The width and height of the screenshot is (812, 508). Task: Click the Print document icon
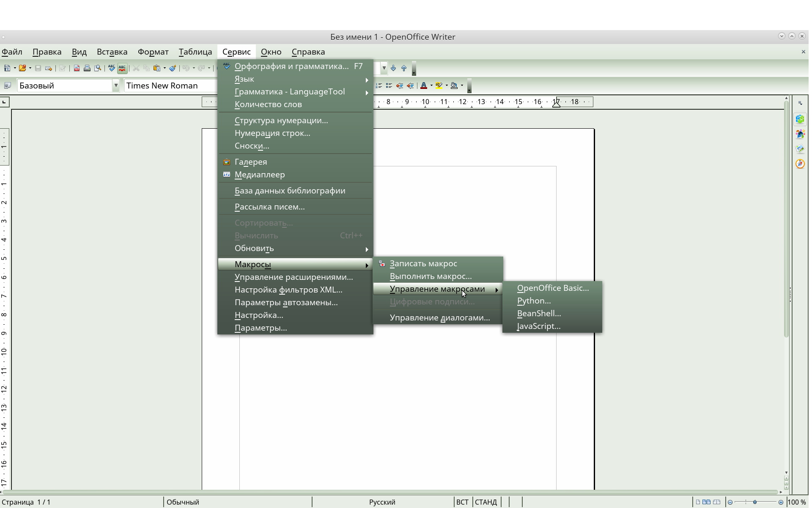click(x=87, y=68)
